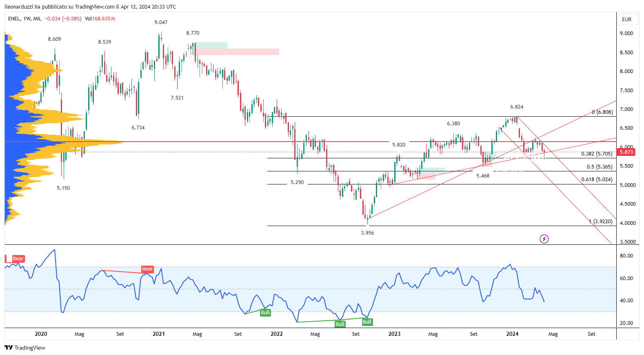Screen dimensions: 644x355
Task: Click the 8.770 price label
Action: (193, 33)
